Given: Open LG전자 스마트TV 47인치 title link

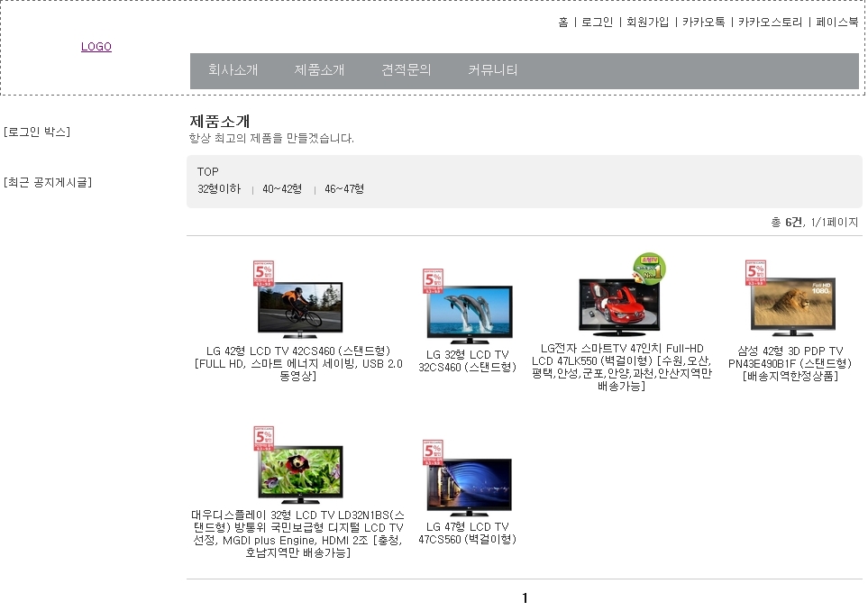Looking at the screenshot, I should coord(622,367).
